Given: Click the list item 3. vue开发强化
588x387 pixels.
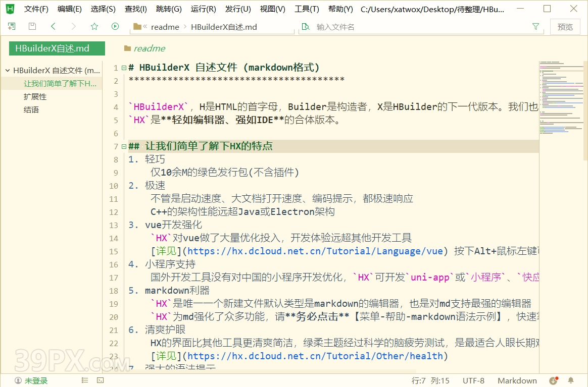Looking at the screenshot, I should click(x=165, y=225).
